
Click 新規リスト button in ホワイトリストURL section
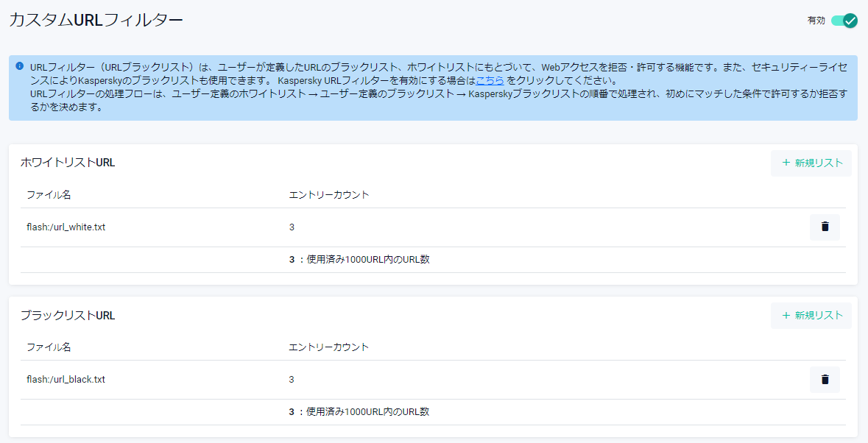click(811, 163)
